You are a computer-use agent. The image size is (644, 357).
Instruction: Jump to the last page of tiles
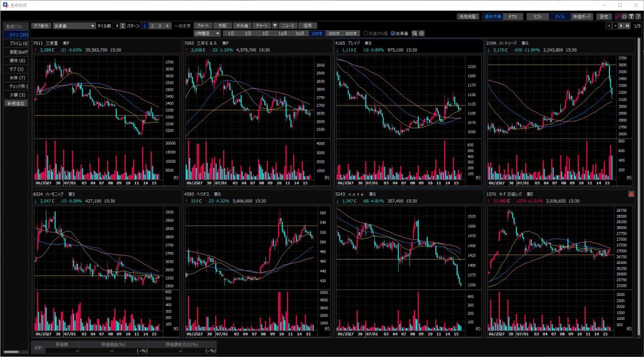pos(628,26)
